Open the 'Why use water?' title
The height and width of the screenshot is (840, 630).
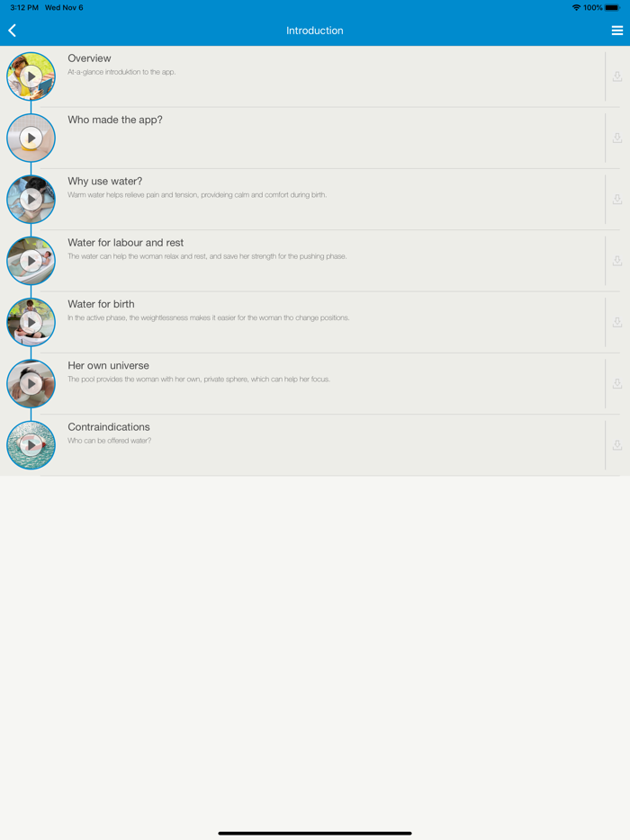[x=105, y=181]
